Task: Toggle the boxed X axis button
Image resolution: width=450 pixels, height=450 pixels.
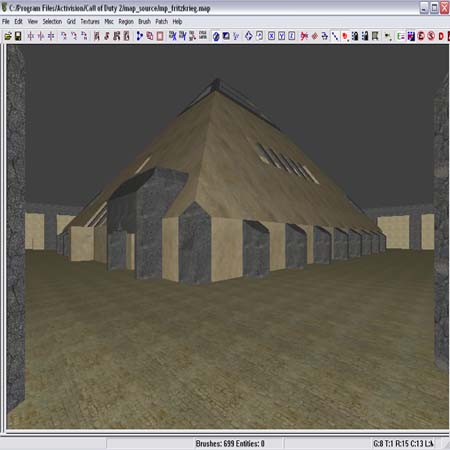Action: (x=272, y=36)
